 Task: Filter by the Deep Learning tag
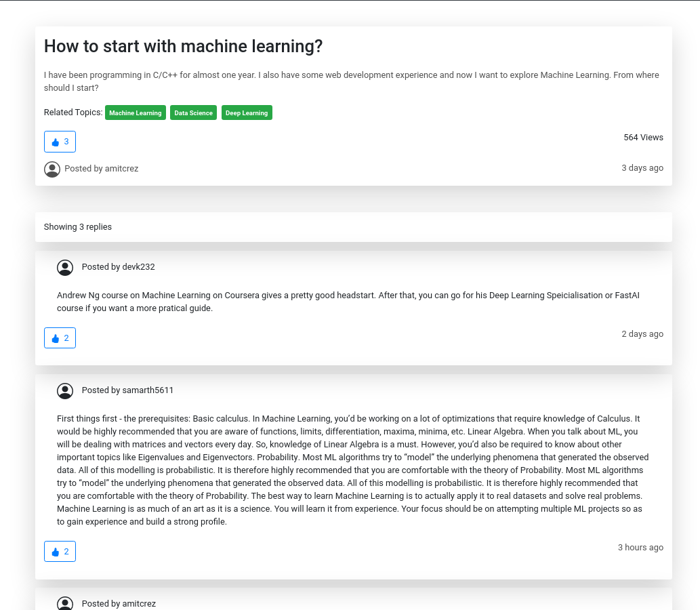click(x=247, y=113)
